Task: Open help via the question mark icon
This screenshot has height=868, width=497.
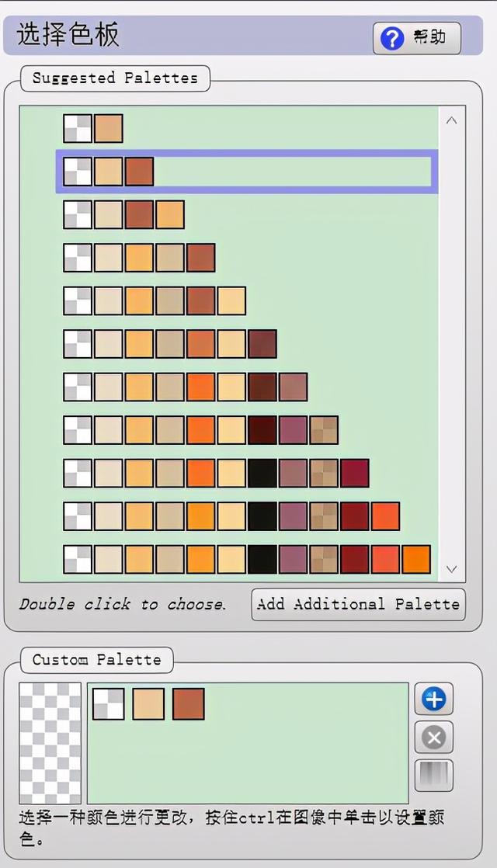Action: (392, 38)
